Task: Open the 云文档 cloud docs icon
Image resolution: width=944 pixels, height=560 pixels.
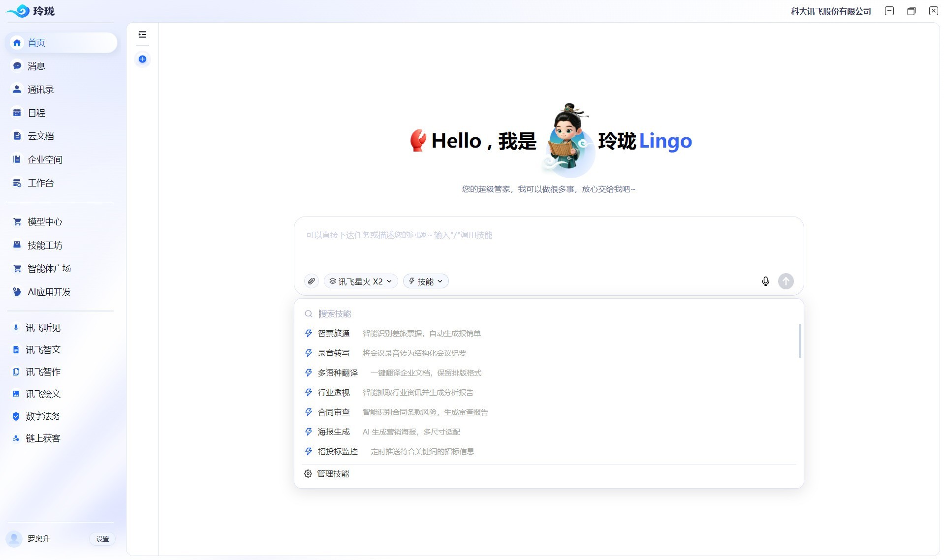Action: 17,136
